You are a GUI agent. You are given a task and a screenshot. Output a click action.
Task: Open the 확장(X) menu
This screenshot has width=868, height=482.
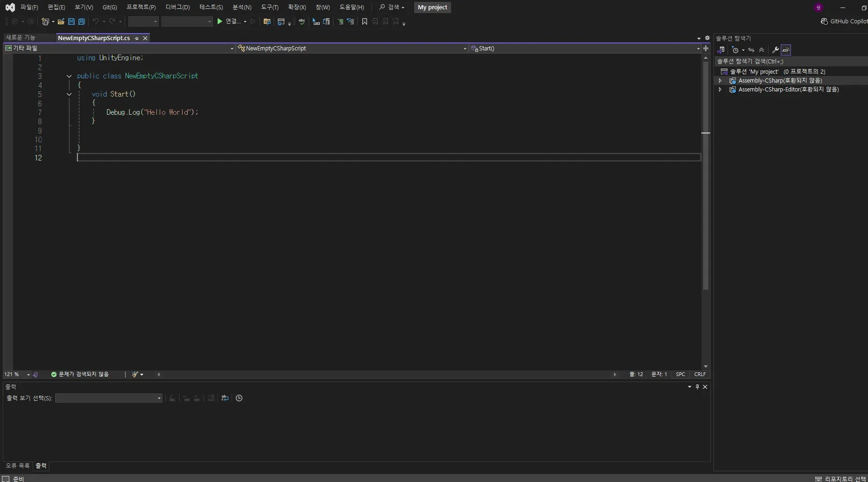coord(297,7)
